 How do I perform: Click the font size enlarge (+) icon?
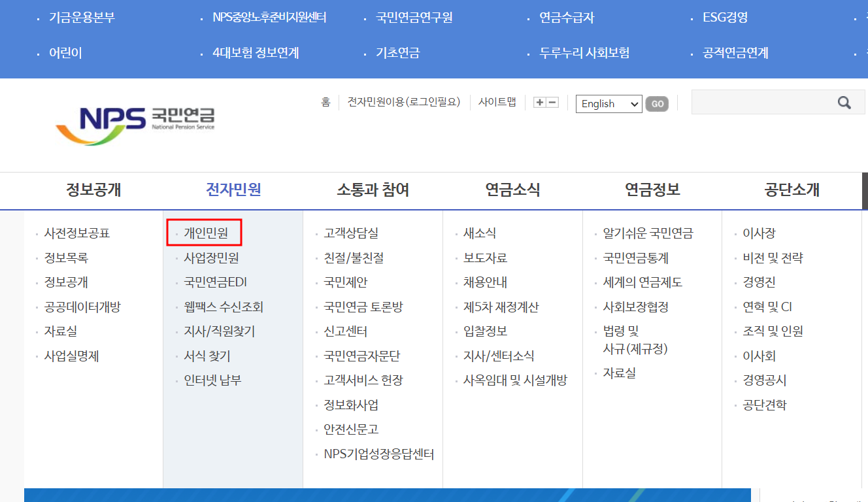coord(541,102)
